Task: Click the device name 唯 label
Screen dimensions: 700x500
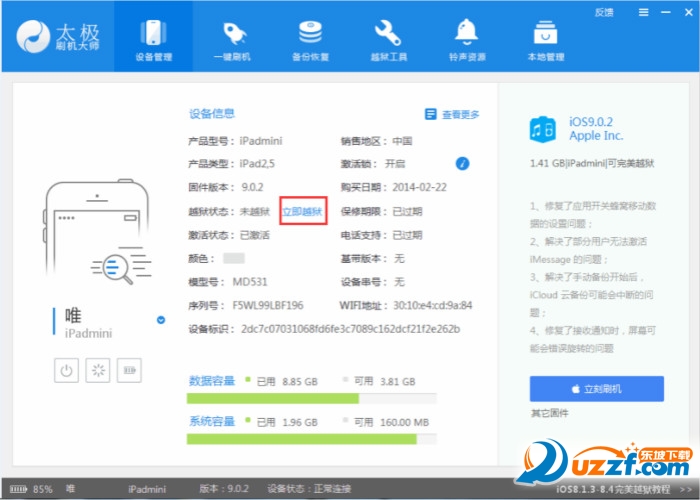Action: tap(73, 316)
